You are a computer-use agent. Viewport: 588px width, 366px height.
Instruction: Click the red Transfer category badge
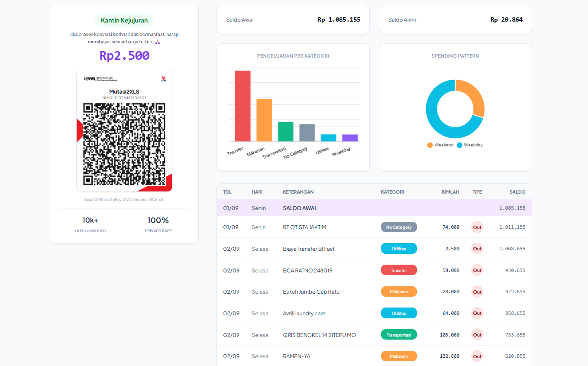point(399,270)
